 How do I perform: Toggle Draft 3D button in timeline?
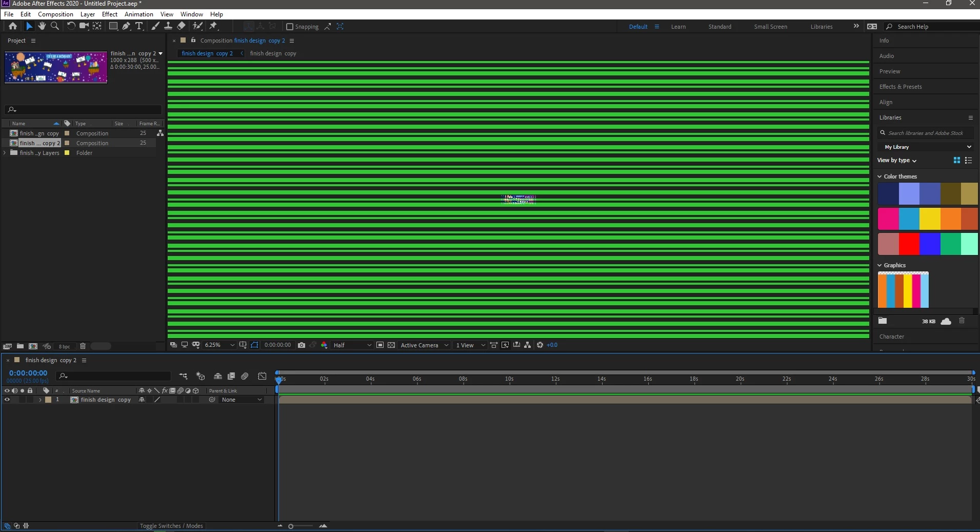(201, 376)
